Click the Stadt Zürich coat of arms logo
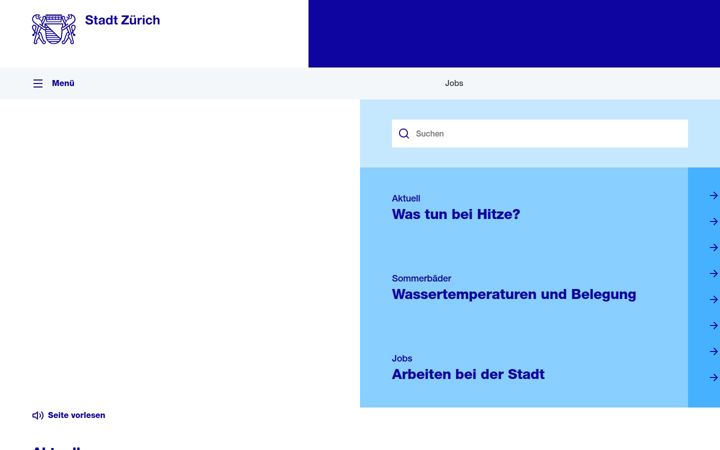The height and width of the screenshot is (450, 720). coord(54,29)
